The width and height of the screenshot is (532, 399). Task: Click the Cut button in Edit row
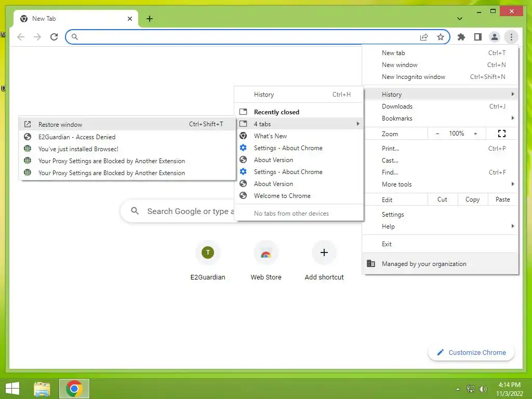click(x=443, y=199)
